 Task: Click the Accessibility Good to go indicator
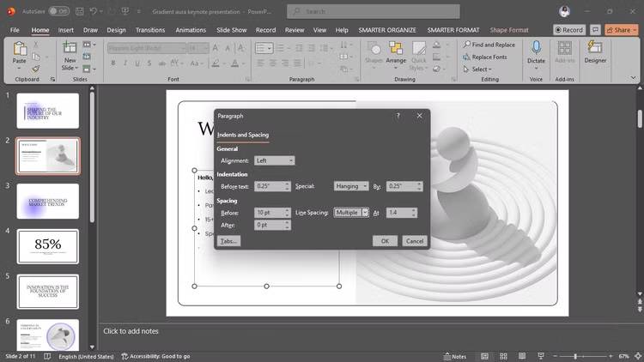[155, 356]
